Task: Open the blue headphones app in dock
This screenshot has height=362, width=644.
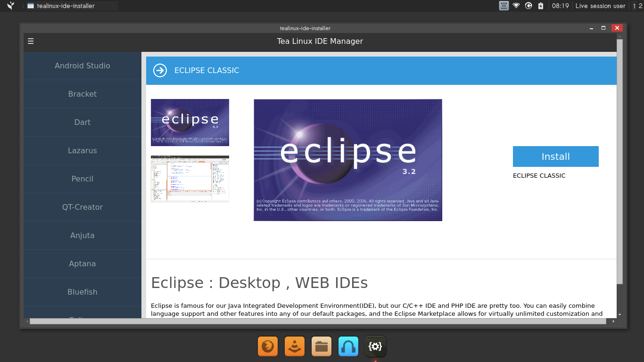Action: [x=348, y=346]
